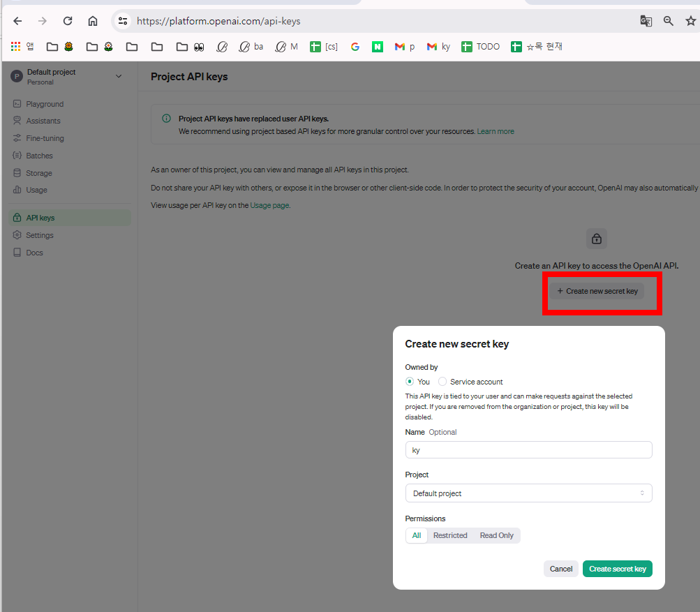
Task: Open the sunflower bookmark folder
Action: pos(60,47)
